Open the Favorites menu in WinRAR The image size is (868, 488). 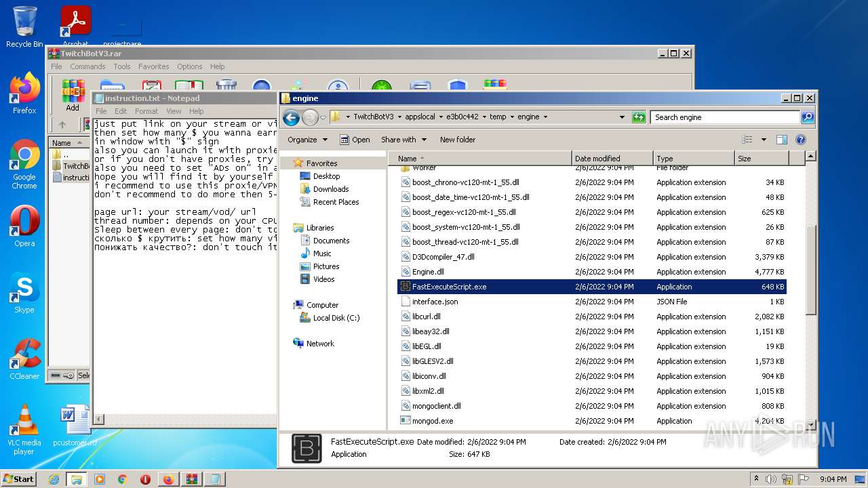pos(154,66)
